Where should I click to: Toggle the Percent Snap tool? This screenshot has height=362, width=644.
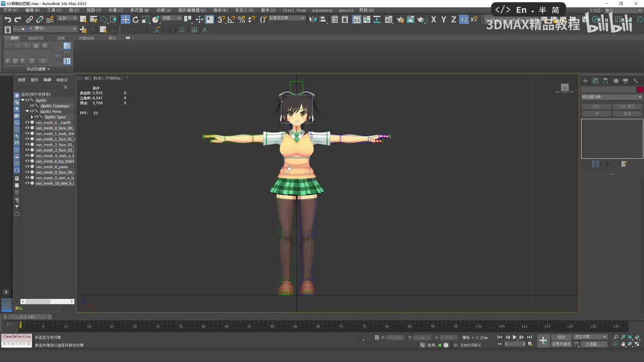tap(241, 20)
